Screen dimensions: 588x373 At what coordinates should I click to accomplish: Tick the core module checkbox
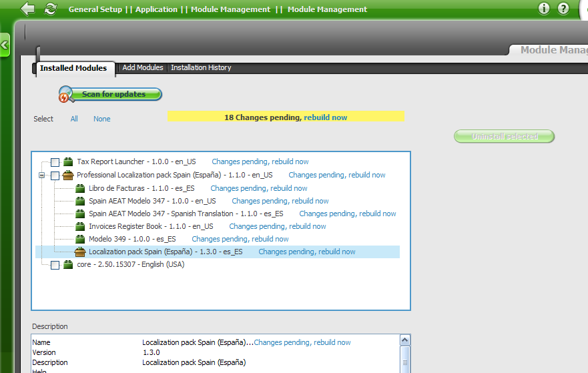click(x=55, y=265)
